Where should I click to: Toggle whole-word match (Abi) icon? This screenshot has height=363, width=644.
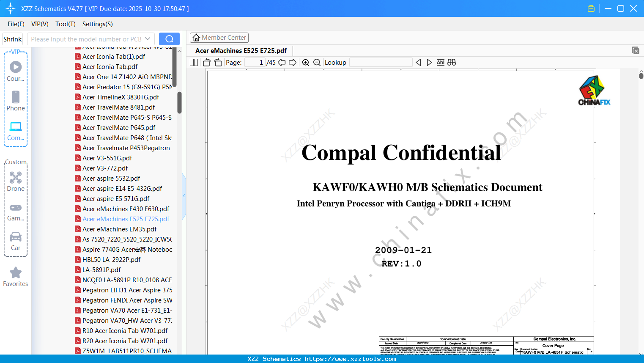(440, 63)
